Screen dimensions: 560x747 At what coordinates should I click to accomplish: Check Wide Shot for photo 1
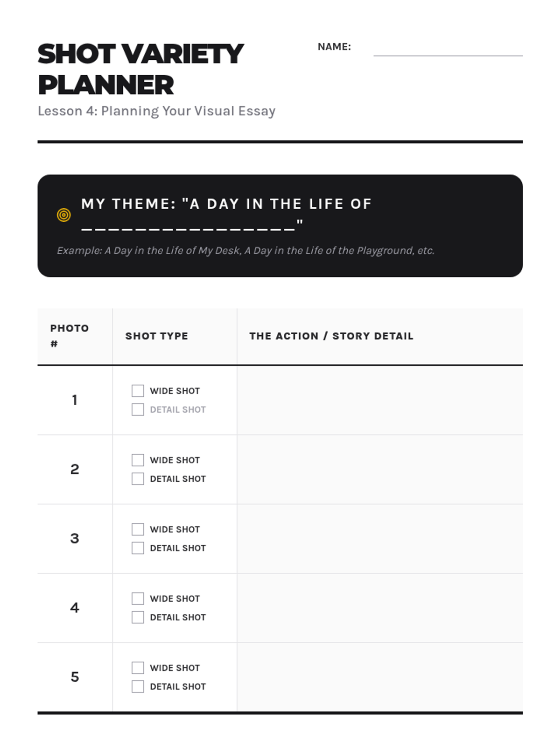[x=138, y=391]
